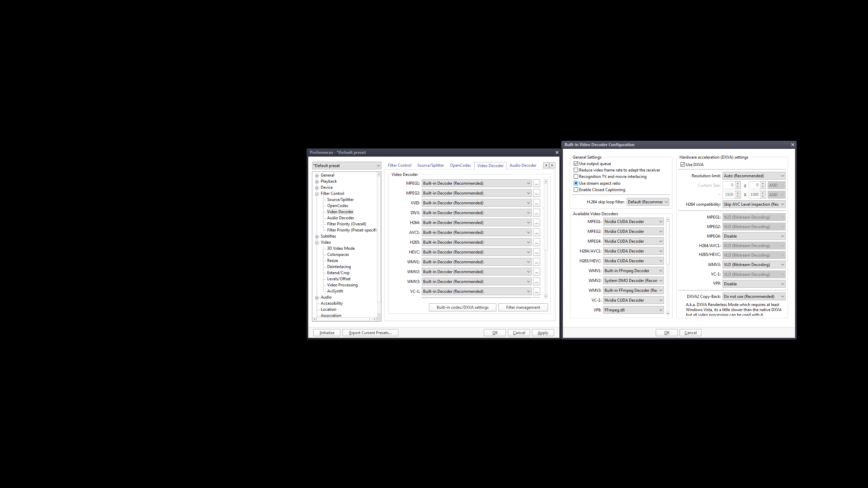This screenshot has width=868, height=488.
Task: Click OK in decoder configuration dialog
Action: (667, 333)
